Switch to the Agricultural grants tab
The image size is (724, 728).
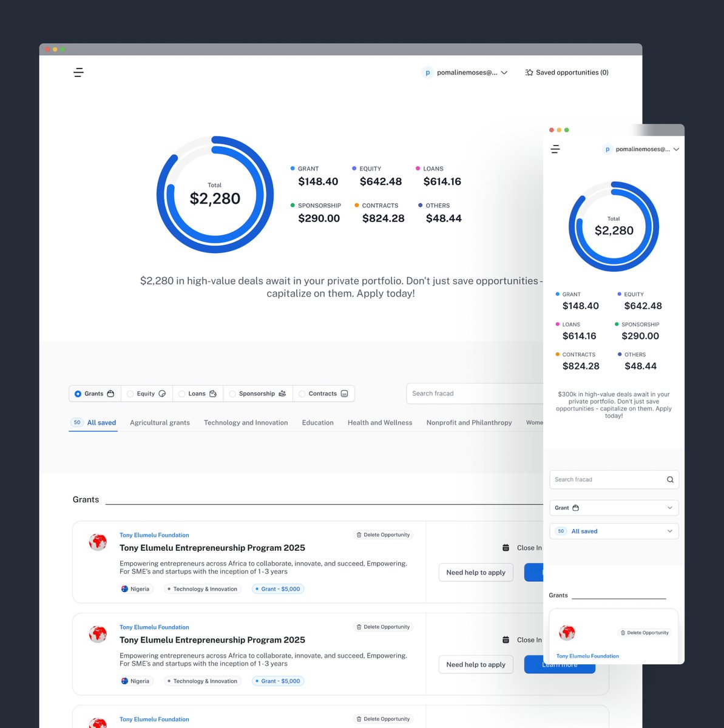pyautogui.click(x=160, y=423)
